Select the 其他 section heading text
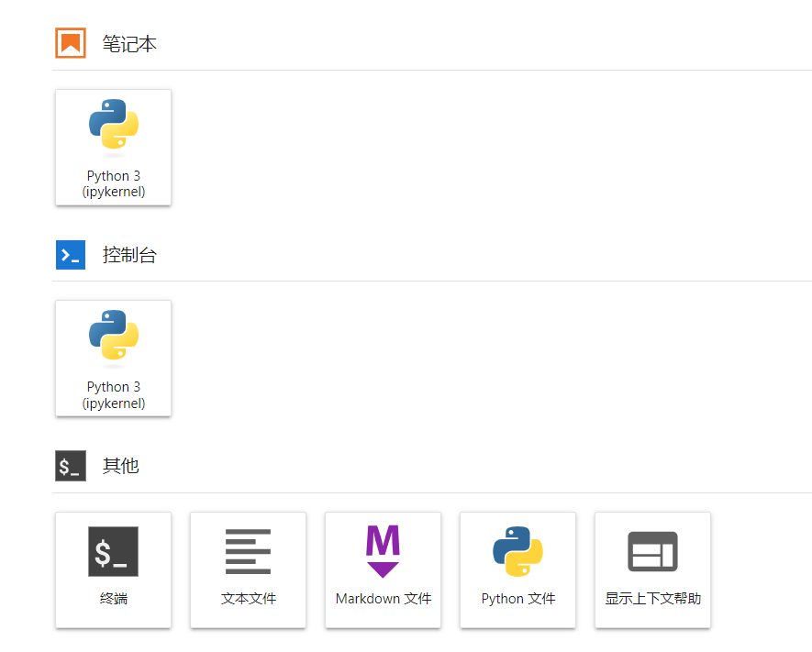 (121, 466)
